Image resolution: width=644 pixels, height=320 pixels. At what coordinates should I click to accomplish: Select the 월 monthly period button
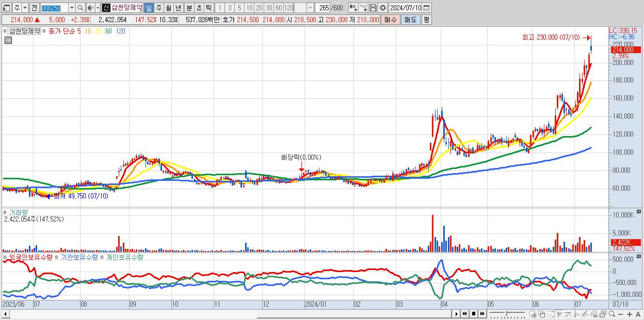click(x=168, y=8)
